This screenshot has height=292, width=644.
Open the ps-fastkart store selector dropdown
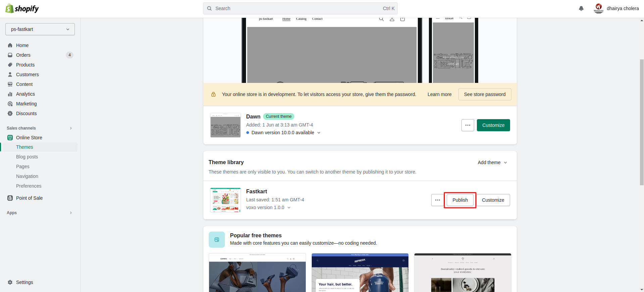coord(40,29)
